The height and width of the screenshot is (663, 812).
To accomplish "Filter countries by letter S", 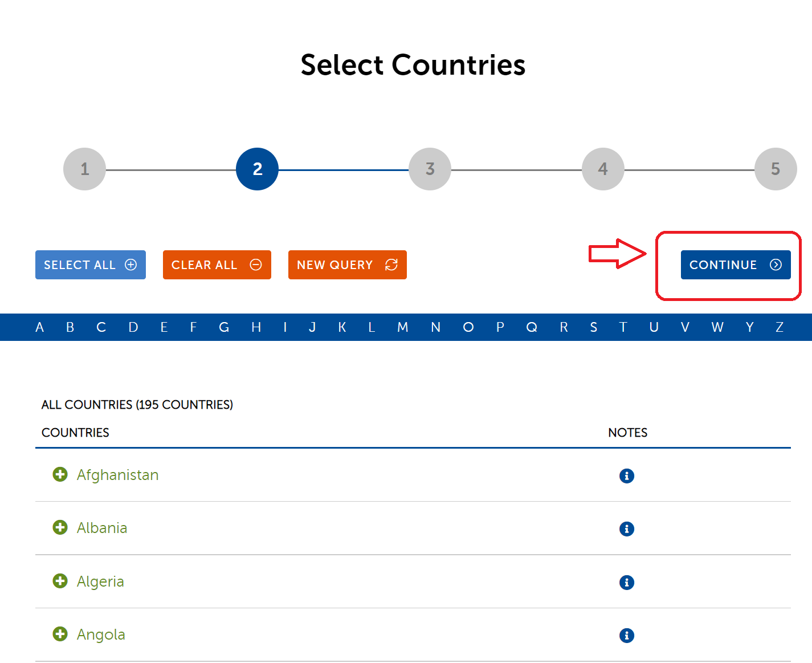I will 593,327.
